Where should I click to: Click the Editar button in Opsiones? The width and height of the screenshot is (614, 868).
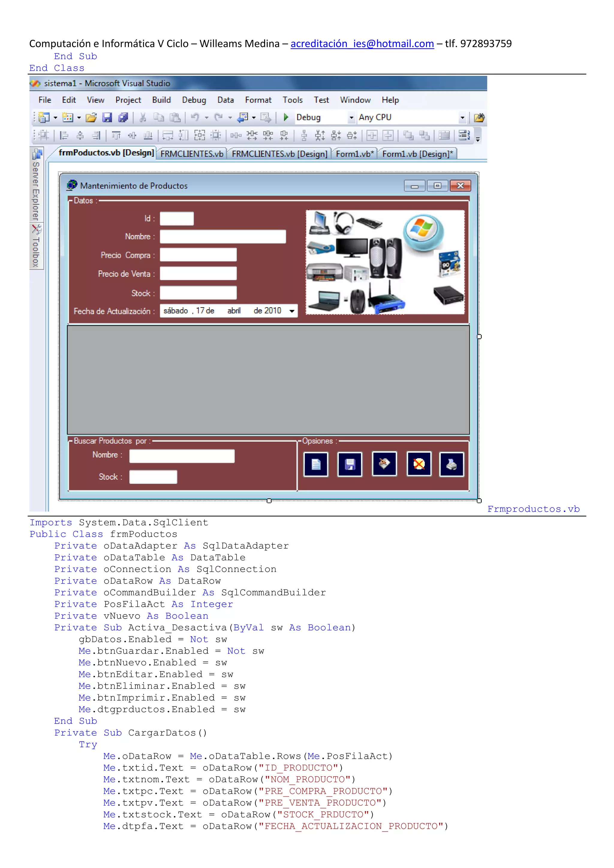pyautogui.click(x=385, y=463)
